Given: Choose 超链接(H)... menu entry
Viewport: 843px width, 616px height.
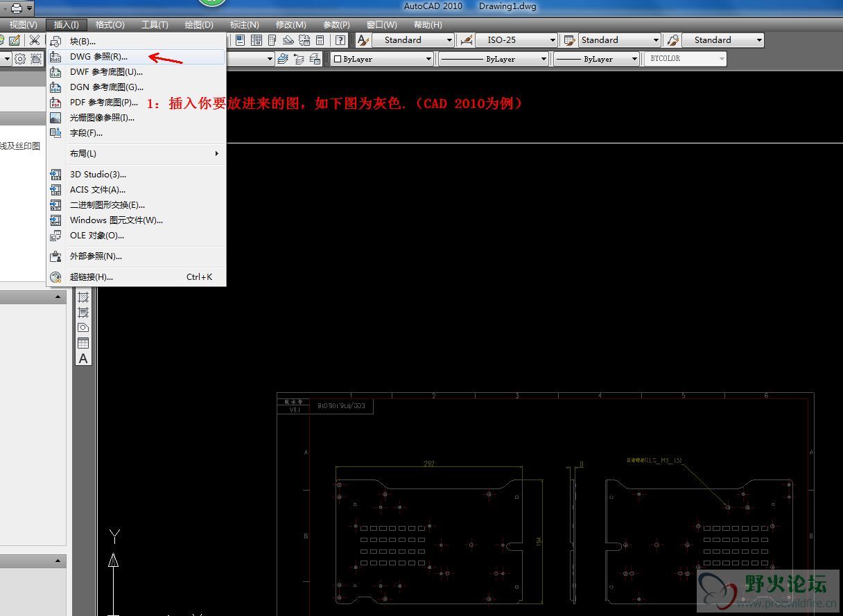Looking at the screenshot, I should (137, 277).
